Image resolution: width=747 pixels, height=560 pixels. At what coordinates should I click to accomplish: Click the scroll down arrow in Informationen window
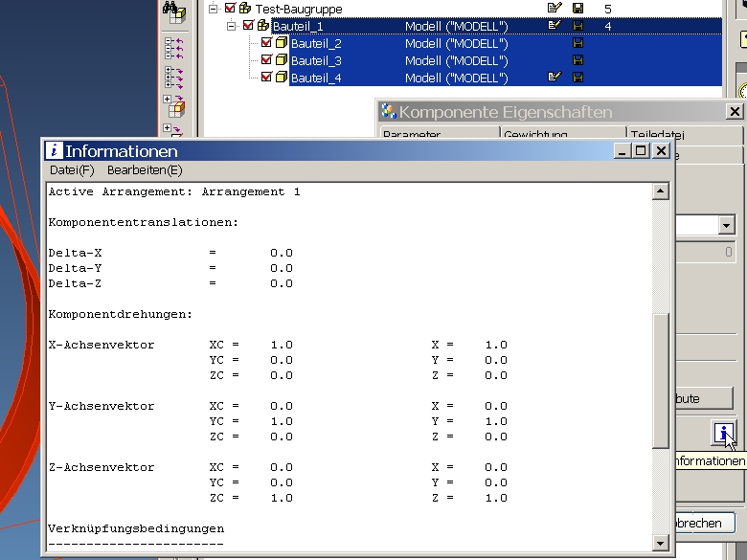[x=660, y=543]
